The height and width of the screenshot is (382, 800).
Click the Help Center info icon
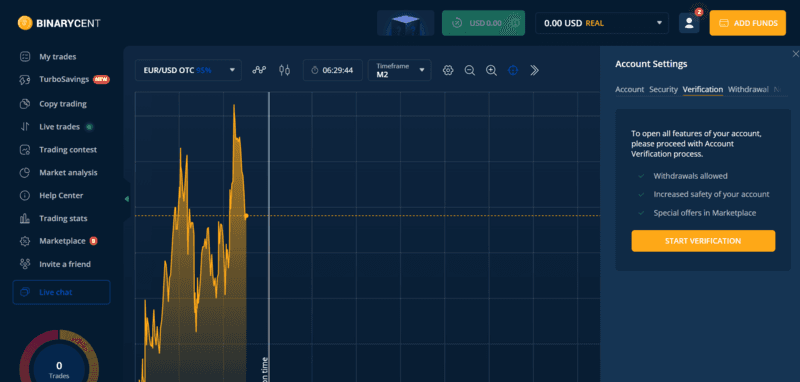pos(24,196)
